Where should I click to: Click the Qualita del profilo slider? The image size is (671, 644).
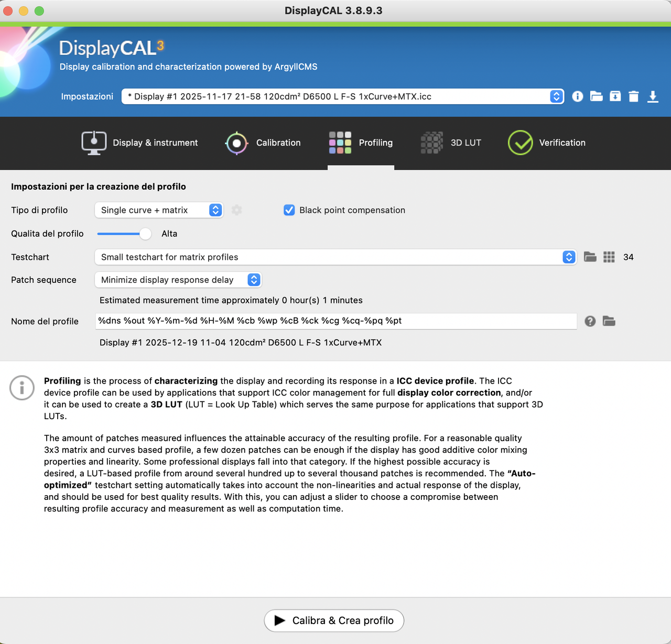point(124,234)
